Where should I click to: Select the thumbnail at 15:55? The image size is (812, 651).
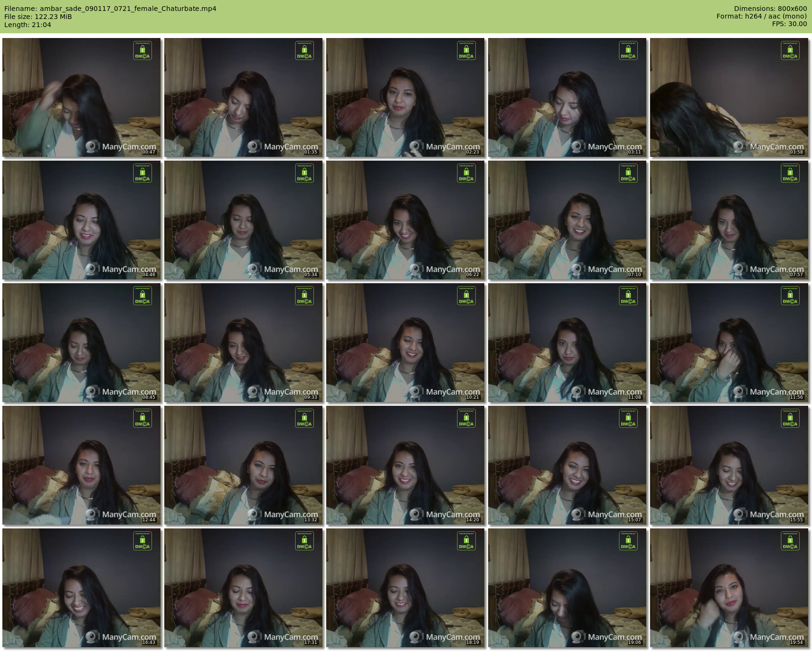coord(729,465)
